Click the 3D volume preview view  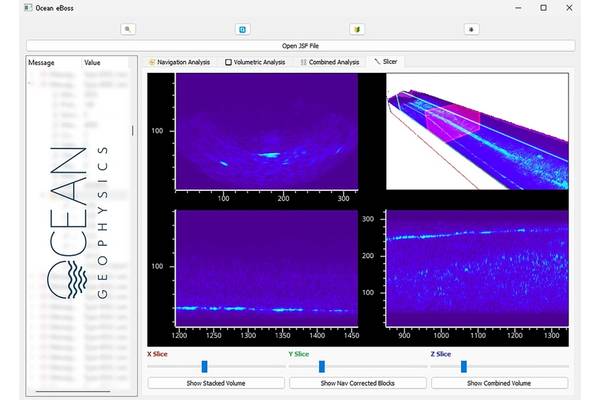[477, 131]
